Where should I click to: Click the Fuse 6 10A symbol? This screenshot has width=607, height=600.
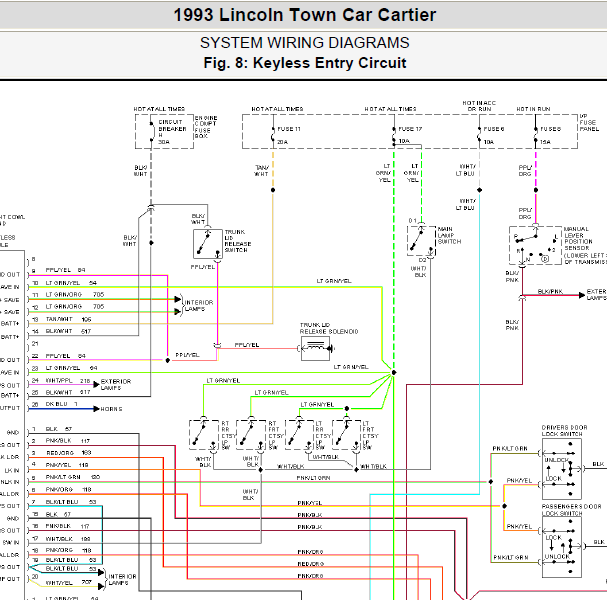479,135
